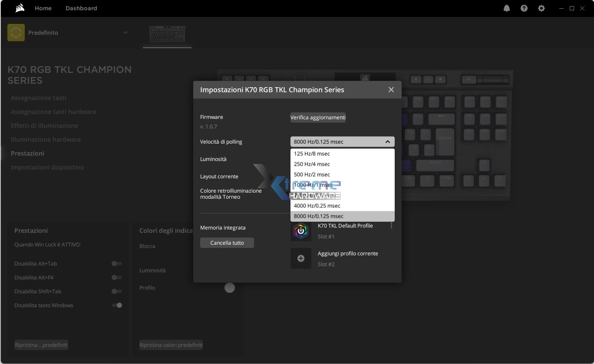The image size is (594, 364).
Task: Click the K70 TKL Default Profile icon
Action: [300, 231]
